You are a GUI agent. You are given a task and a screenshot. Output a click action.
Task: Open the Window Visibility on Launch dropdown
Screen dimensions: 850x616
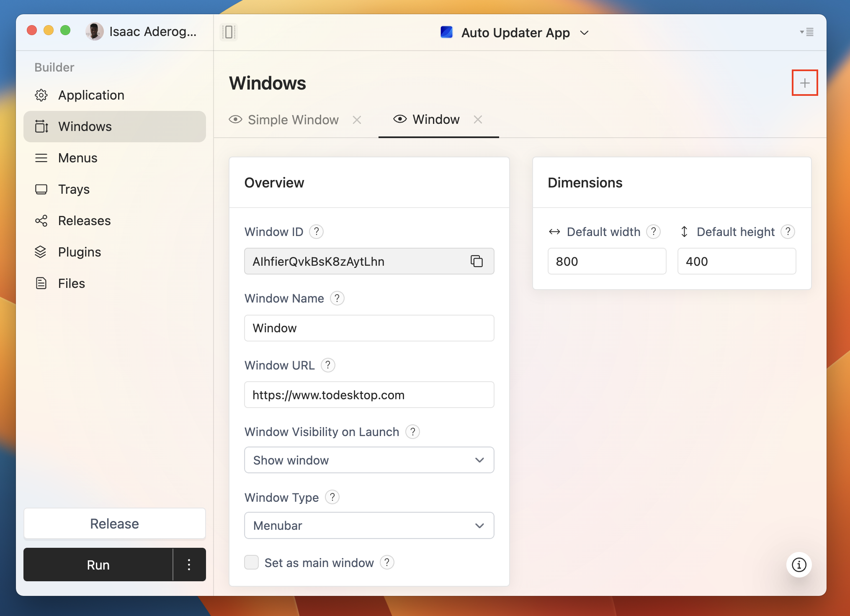pyautogui.click(x=369, y=460)
